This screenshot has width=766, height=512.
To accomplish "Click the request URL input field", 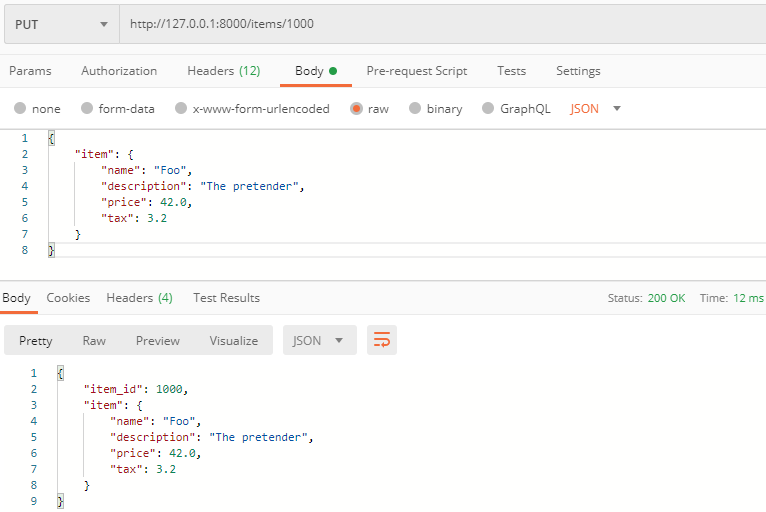I will 440,24.
